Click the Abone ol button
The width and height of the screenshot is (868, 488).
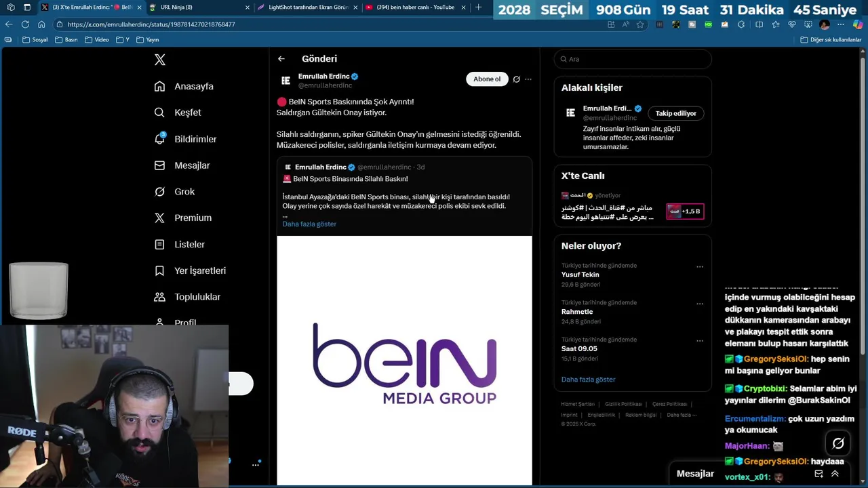487,79
